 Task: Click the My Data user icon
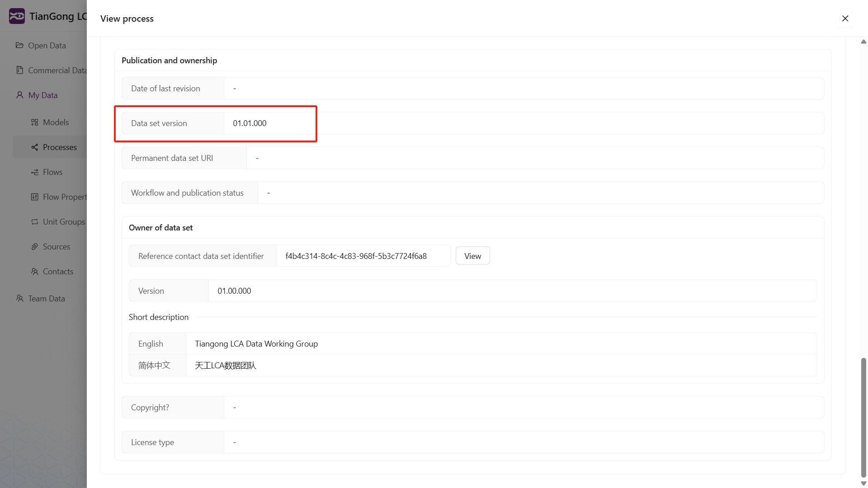pos(19,95)
